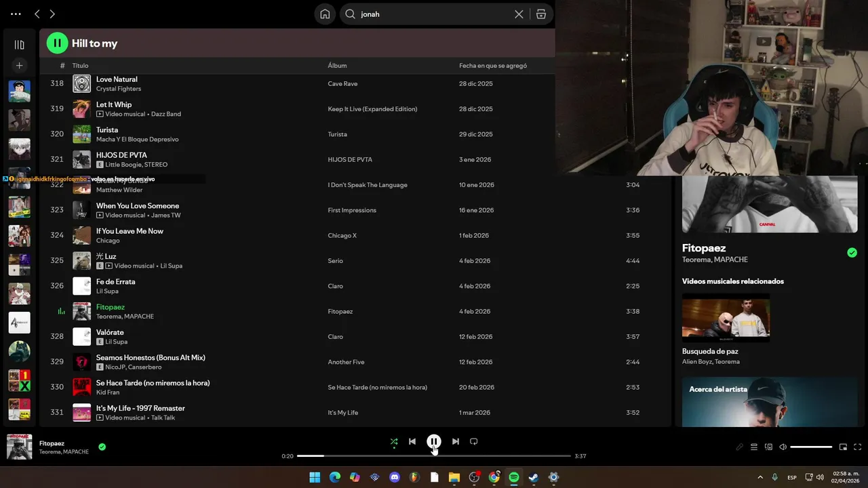This screenshot has height=488, width=868.
Task: Open artist link 'Kid Fran'
Action: 107,392
